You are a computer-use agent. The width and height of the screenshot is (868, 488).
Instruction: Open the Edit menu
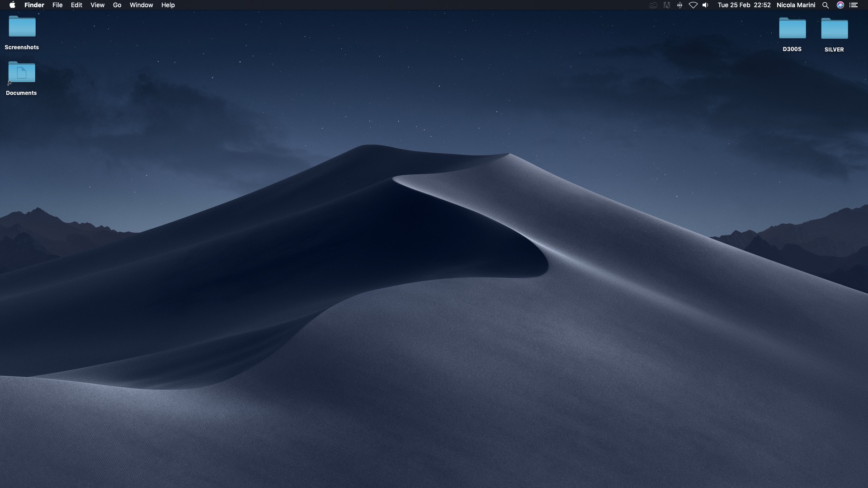[x=76, y=5]
